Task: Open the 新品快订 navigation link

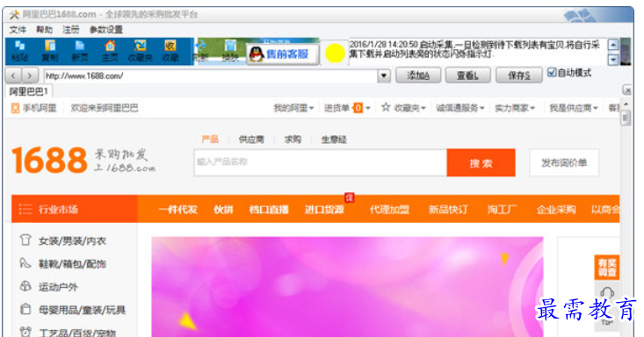Action: [448, 210]
